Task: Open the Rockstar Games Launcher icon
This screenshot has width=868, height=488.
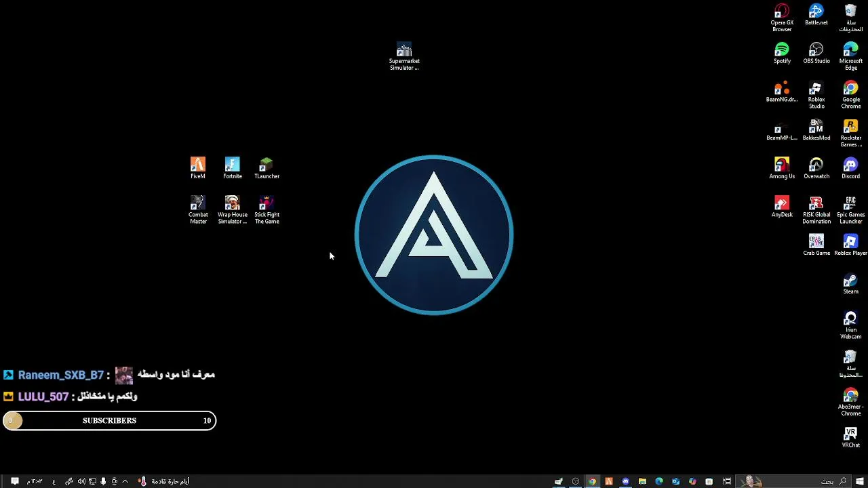Action: tap(851, 134)
